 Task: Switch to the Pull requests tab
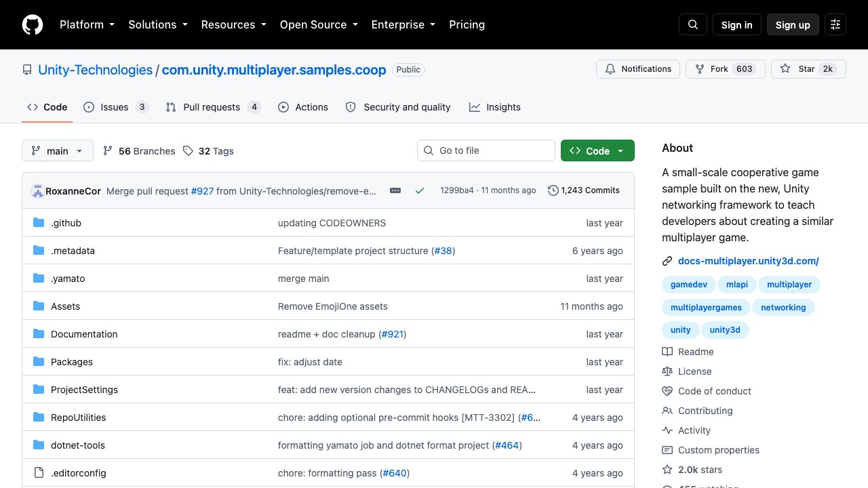(213, 107)
